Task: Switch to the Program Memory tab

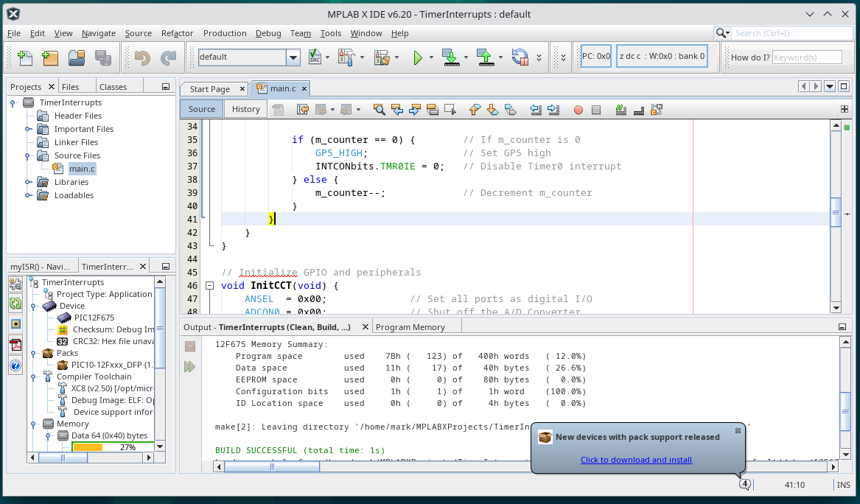Action: point(410,327)
